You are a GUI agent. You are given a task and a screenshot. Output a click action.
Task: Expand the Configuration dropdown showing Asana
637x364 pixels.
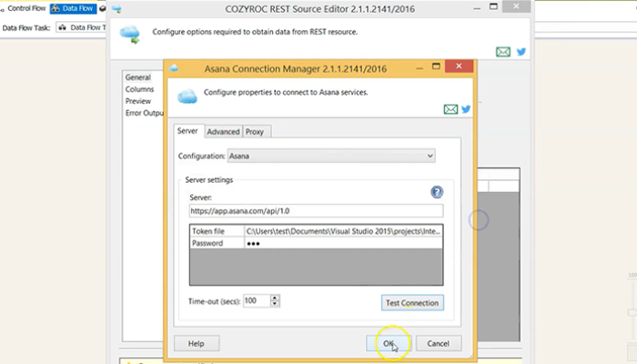[331, 156]
